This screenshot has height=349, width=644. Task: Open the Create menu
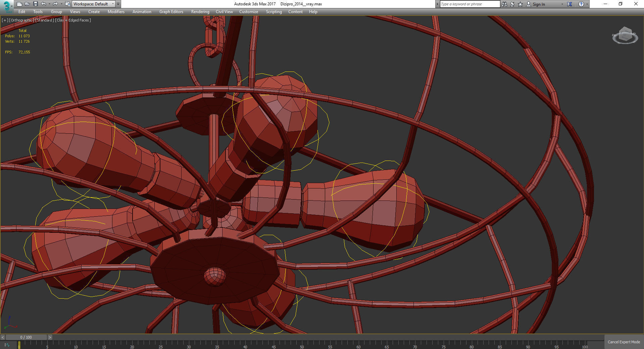[x=94, y=12]
